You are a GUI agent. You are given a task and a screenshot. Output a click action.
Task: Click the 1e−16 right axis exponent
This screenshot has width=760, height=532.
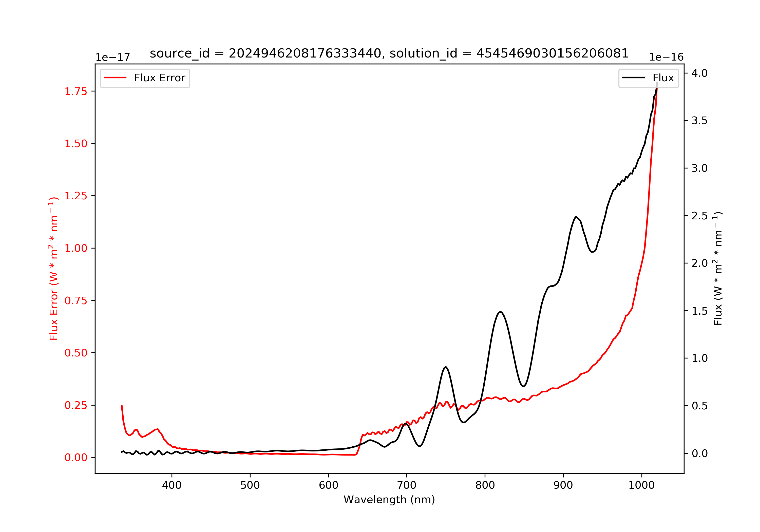click(666, 57)
